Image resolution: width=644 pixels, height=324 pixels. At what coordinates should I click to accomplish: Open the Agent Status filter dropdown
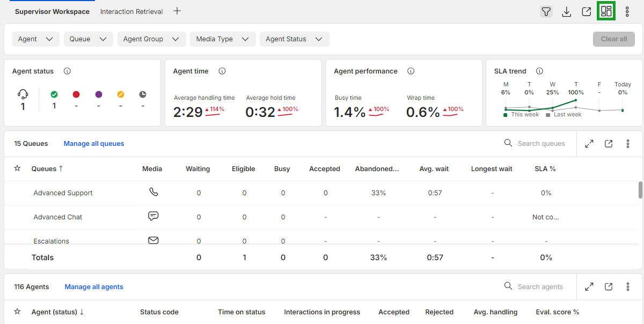(x=294, y=39)
